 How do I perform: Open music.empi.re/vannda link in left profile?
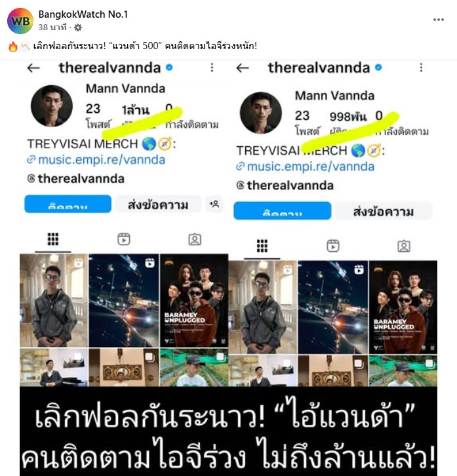click(x=102, y=160)
